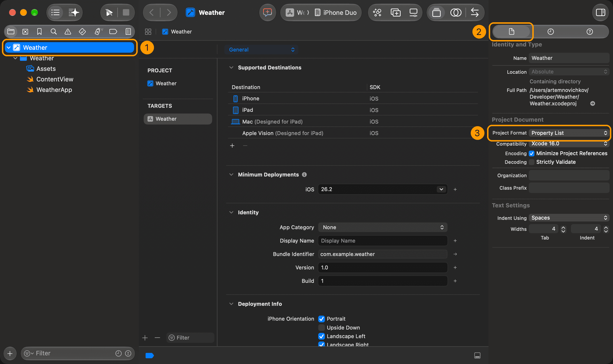Click the Bundle Identifier field
613x364 pixels.
383,254
